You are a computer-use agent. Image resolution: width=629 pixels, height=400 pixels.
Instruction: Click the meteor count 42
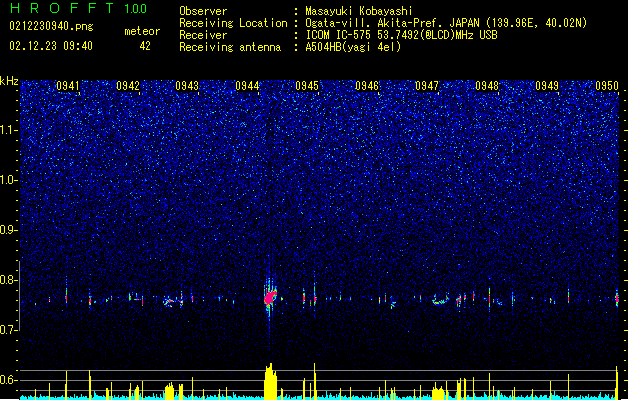[x=145, y=46]
